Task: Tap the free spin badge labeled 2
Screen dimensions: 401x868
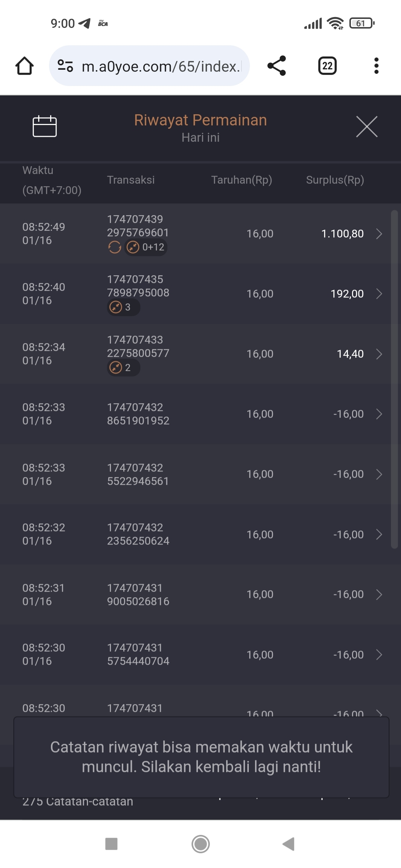Action: click(x=123, y=368)
